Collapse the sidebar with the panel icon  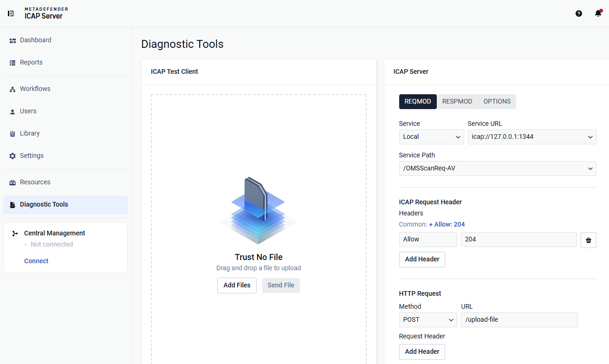(11, 13)
